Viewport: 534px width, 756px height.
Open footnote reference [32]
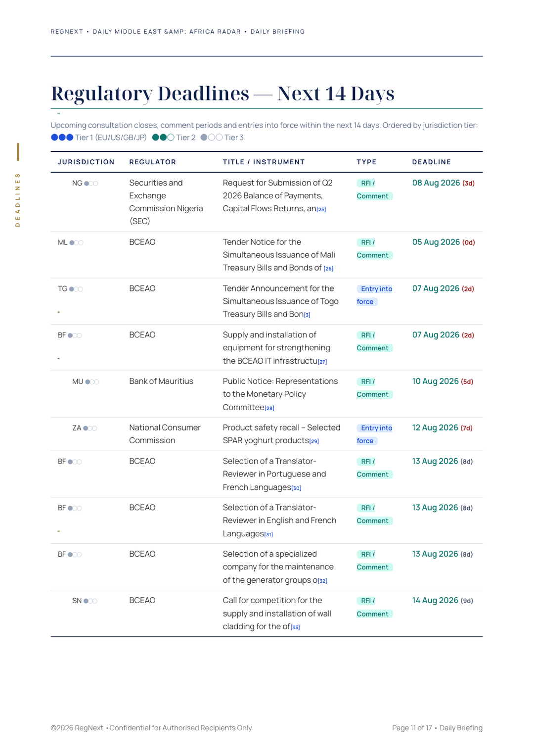tap(322, 581)
